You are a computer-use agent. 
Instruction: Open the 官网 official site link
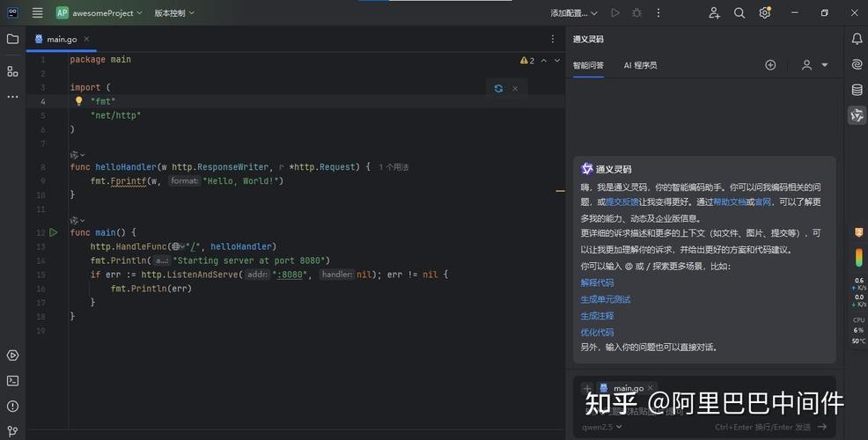pyautogui.click(x=763, y=202)
